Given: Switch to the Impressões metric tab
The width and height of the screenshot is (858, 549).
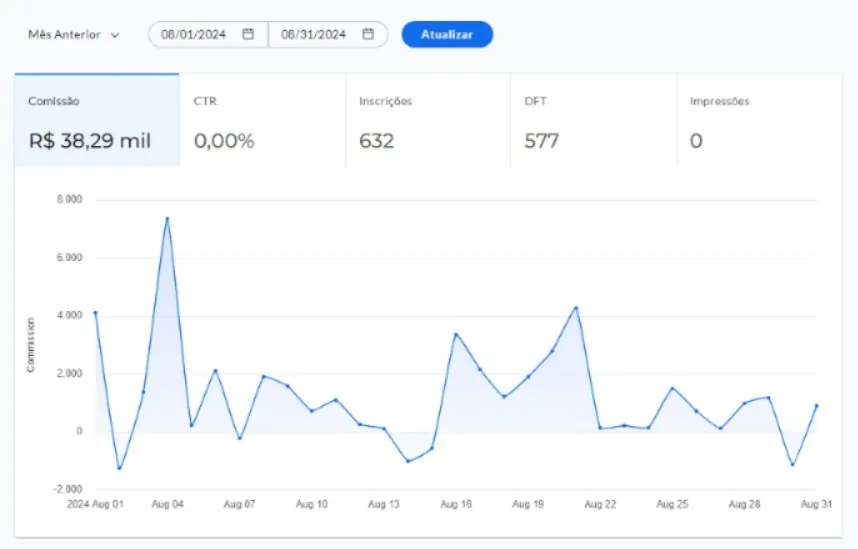Looking at the screenshot, I should pos(758,120).
